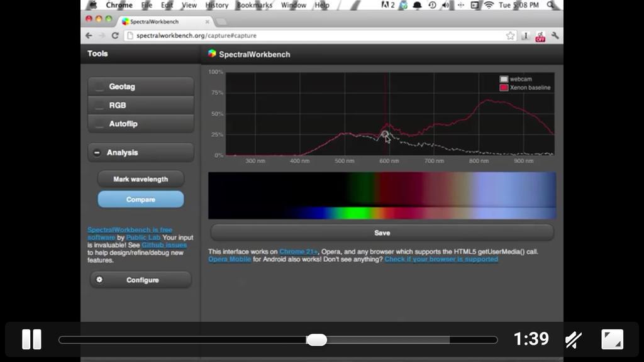
Task: Click the webcam spectrum image strip
Action: pyautogui.click(x=382, y=195)
